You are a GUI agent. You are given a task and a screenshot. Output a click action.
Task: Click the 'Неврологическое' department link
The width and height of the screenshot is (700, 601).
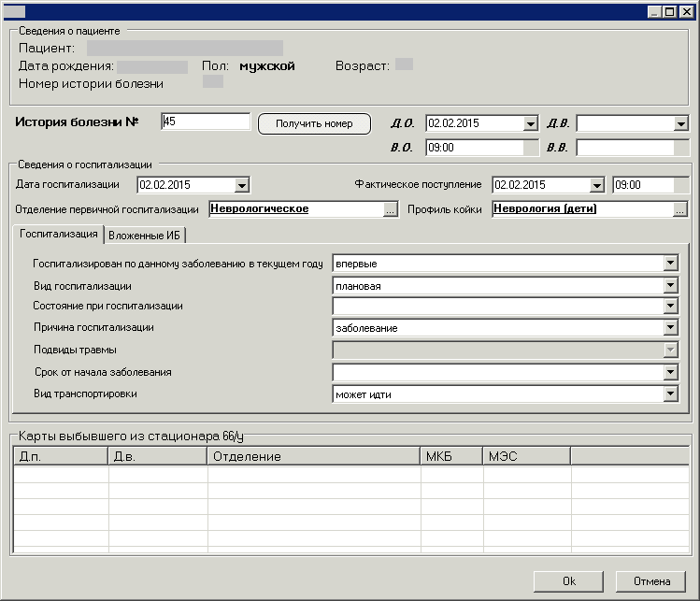pyautogui.click(x=260, y=208)
